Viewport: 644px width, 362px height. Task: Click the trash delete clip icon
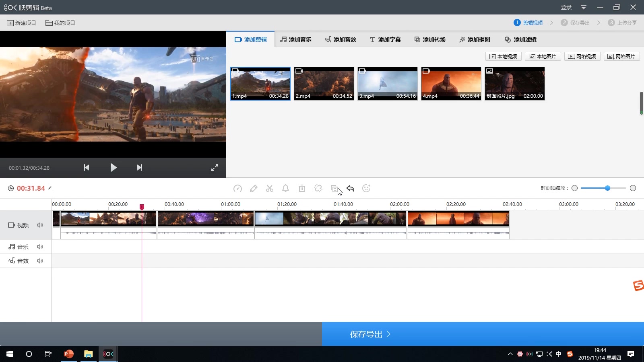pyautogui.click(x=302, y=188)
